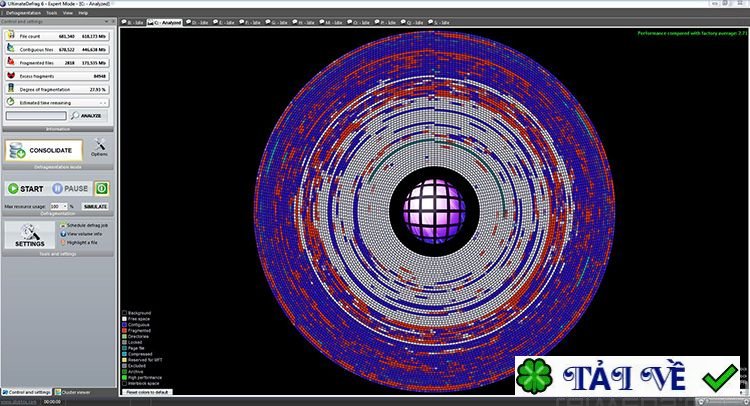This screenshot has height=406, width=750.
Task: Click the magnifier icon beside Analyze
Action: point(75,115)
